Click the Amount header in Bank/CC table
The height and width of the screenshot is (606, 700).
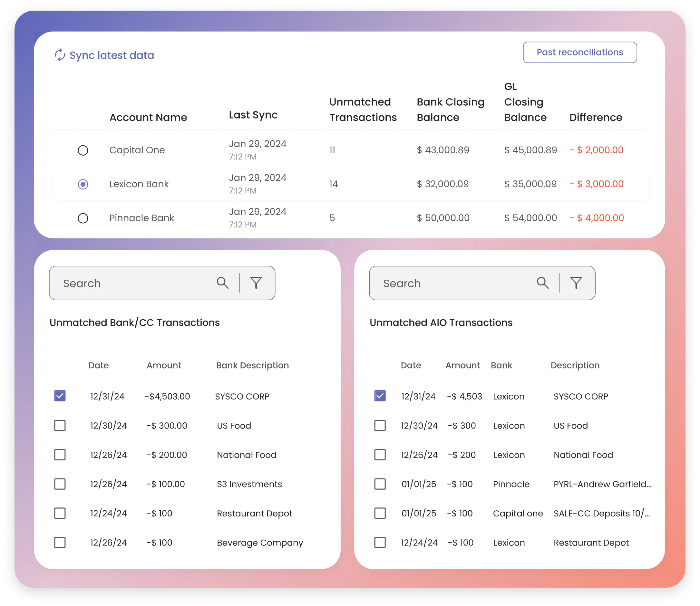tap(164, 365)
